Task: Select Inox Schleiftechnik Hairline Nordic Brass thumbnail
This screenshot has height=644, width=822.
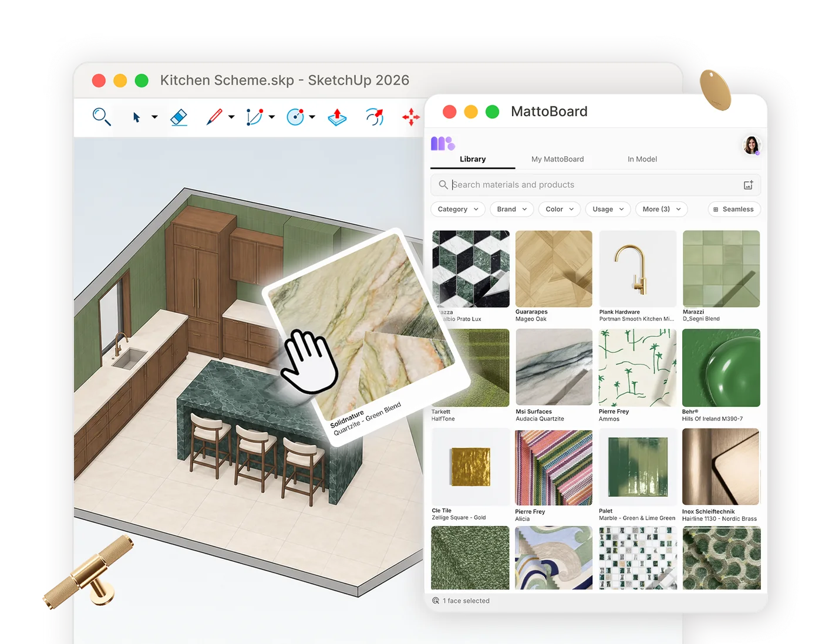Action: 721,467
